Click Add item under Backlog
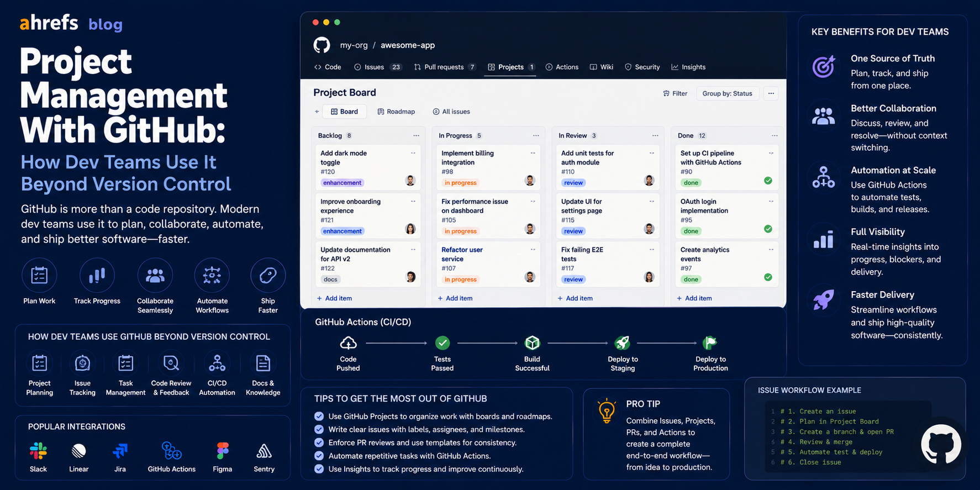 (334, 298)
